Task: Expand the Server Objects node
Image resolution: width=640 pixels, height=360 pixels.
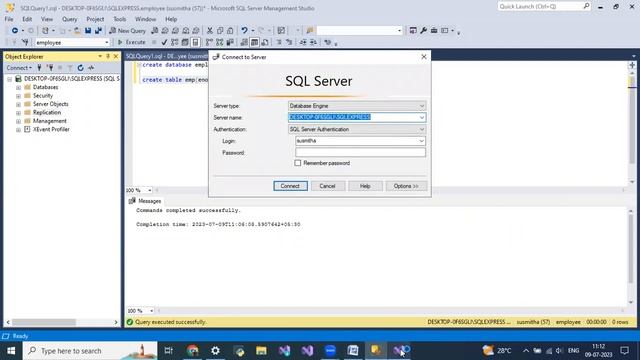Action: pos(18,104)
